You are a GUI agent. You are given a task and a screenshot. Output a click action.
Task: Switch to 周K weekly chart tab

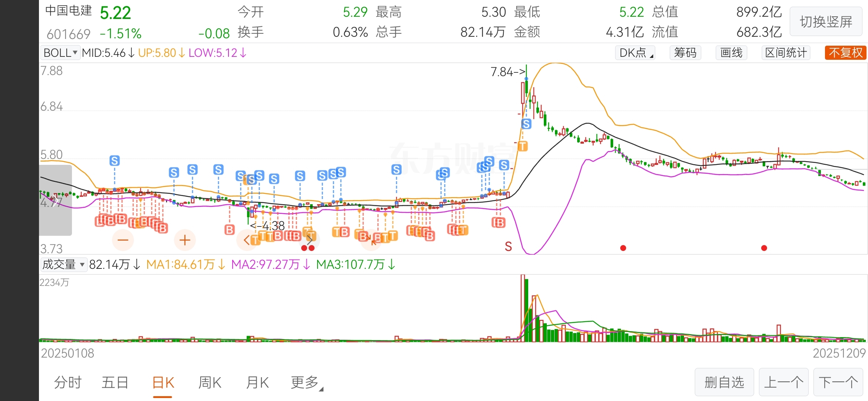pyautogui.click(x=210, y=382)
